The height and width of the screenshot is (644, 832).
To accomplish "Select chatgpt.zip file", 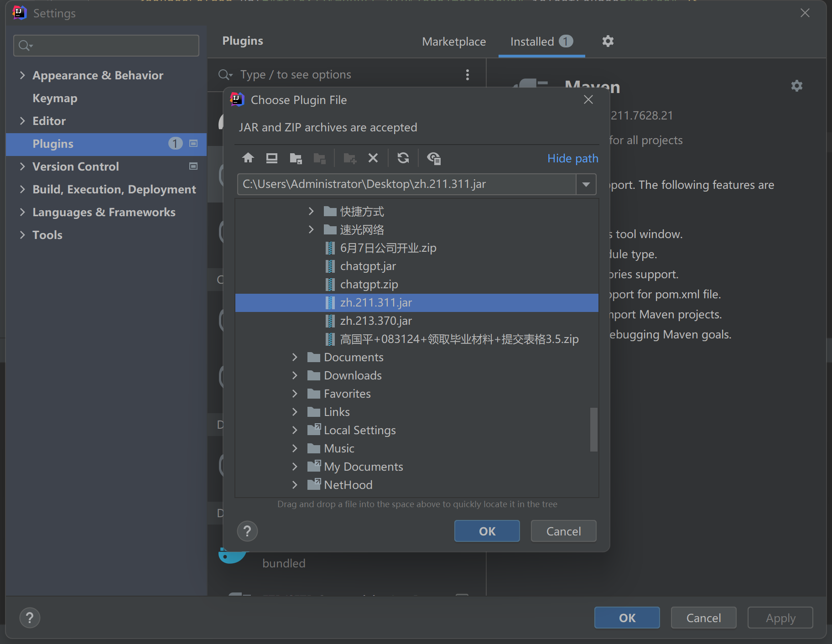I will (416, 284).
